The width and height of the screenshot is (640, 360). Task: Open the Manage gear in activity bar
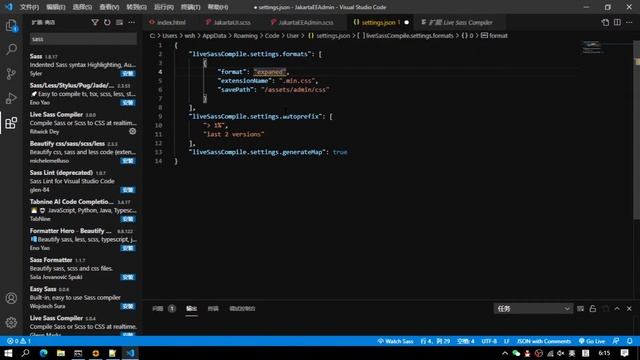pyautogui.click(x=11, y=322)
